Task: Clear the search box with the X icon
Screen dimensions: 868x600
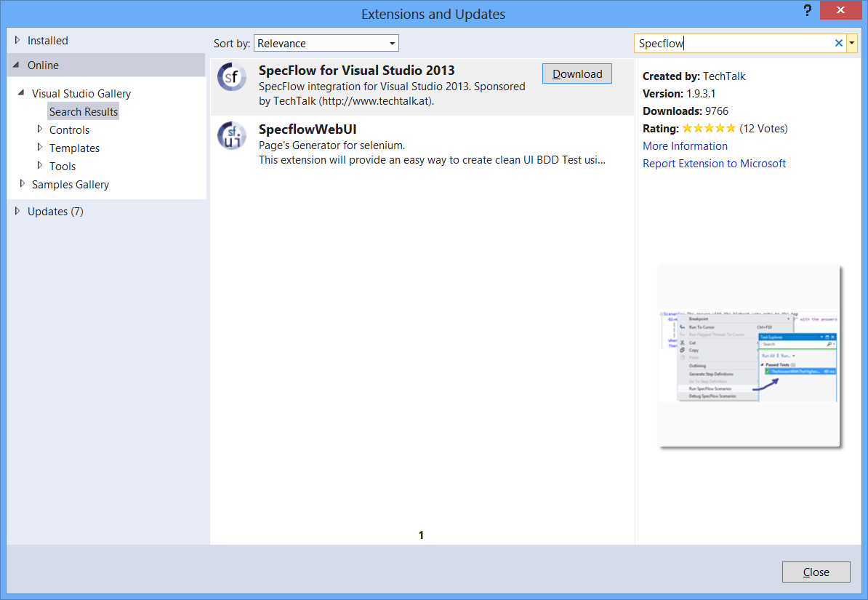Action: point(838,44)
